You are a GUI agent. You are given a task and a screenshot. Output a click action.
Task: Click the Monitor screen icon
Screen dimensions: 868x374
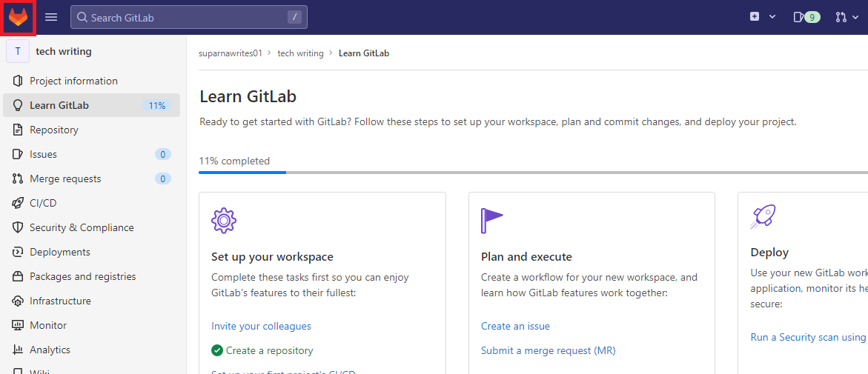[18, 325]
